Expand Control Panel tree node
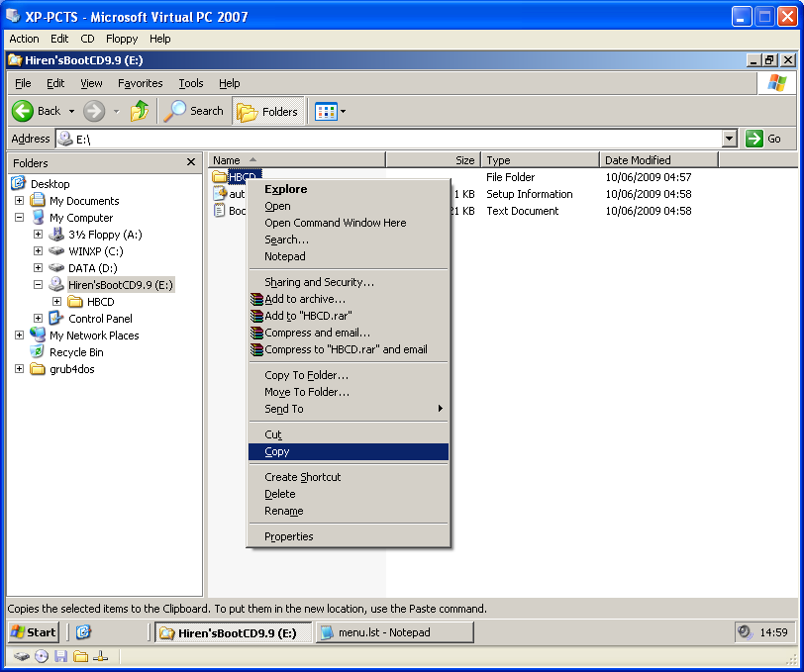This screenshot has height=672, width=804. [x=38, y=319]
